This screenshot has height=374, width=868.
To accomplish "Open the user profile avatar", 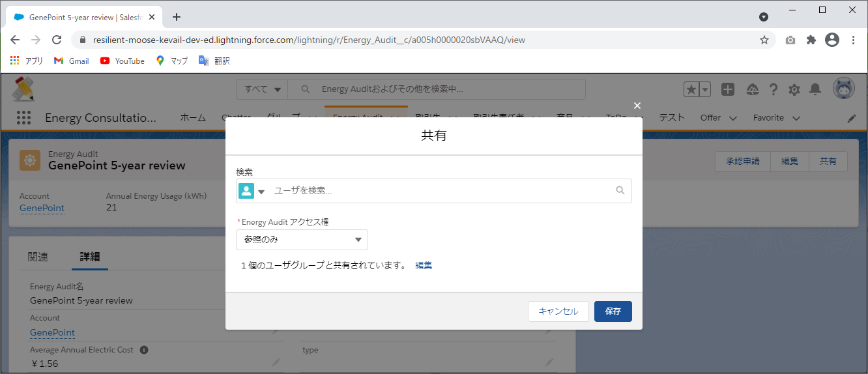I will [x=844, y=89].
